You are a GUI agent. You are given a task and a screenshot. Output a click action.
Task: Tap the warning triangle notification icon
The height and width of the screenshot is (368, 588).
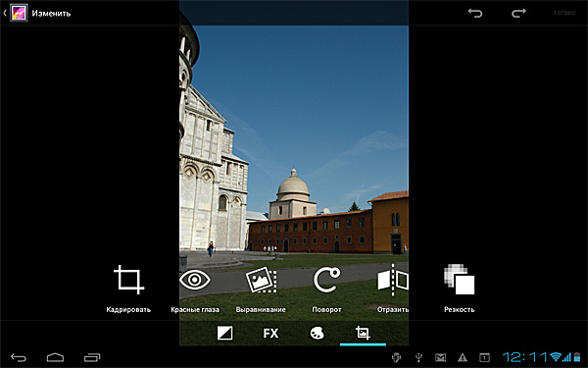463,358
